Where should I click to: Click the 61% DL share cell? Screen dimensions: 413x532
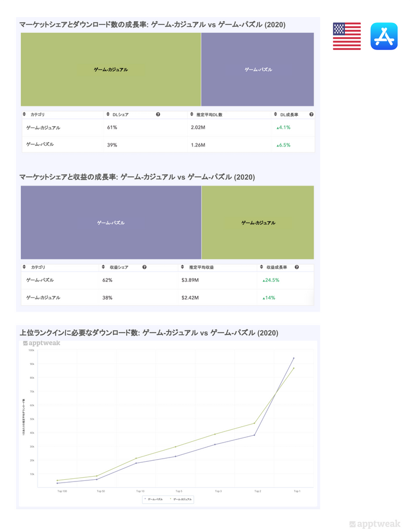[x=112, y=128]
